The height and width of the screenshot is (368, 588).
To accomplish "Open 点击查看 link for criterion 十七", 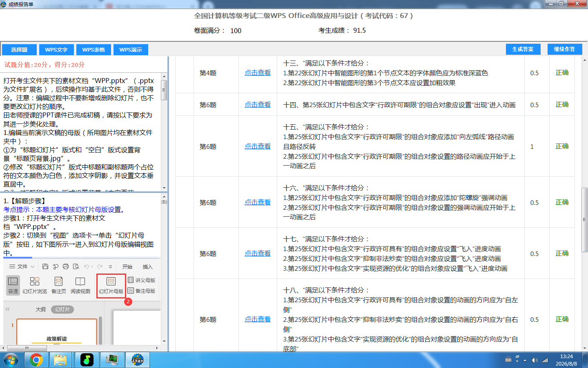I will [258, 254].
